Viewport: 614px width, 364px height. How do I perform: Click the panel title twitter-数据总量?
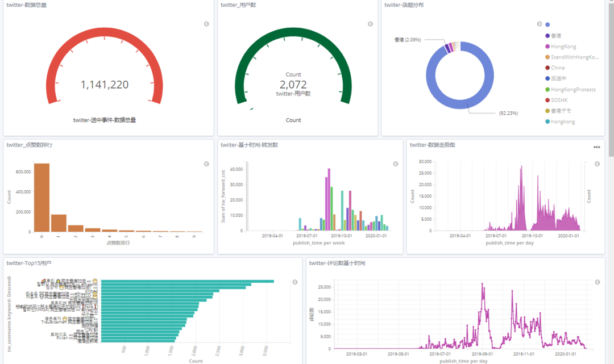pos(27,5)
